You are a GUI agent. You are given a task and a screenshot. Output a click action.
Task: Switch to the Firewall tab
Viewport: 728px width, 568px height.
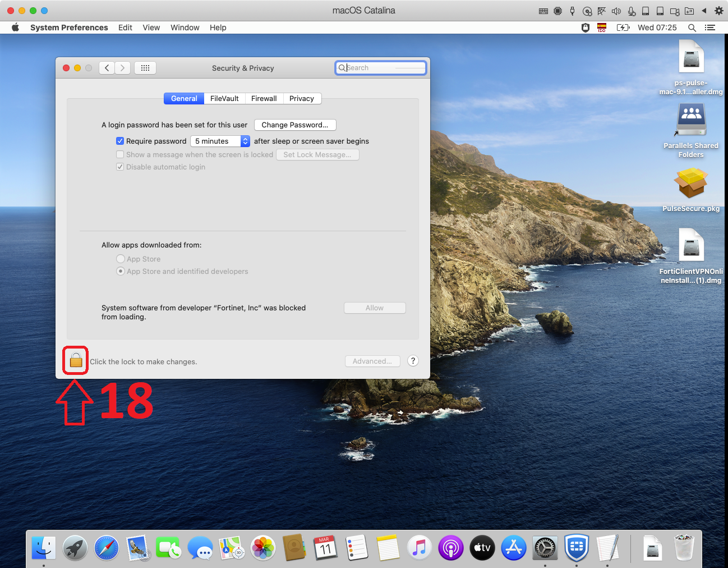264,98
